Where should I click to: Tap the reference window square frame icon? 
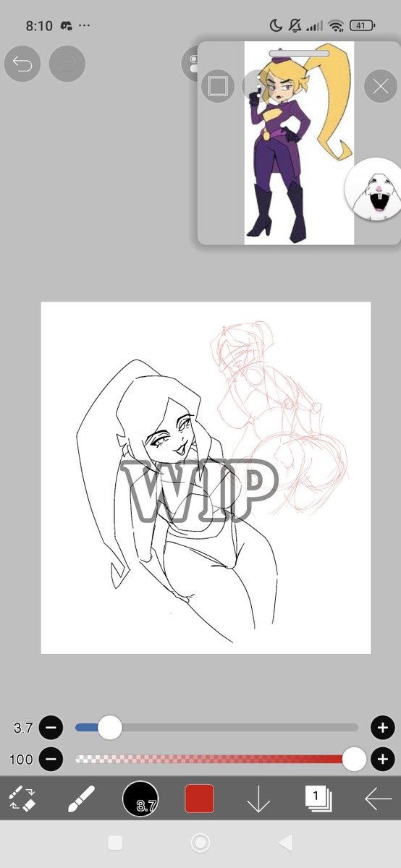[216, 86]
